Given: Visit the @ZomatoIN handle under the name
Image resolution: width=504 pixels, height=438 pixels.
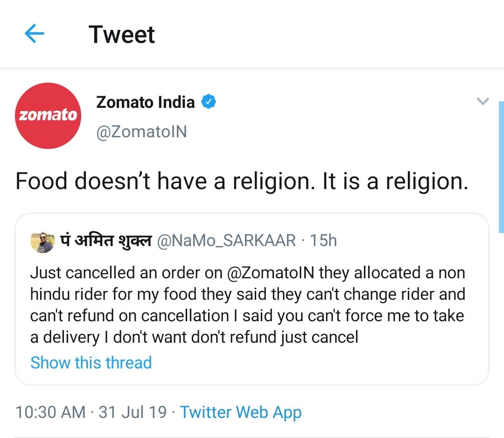Looking at the screenshot, I should pos(141,132).
